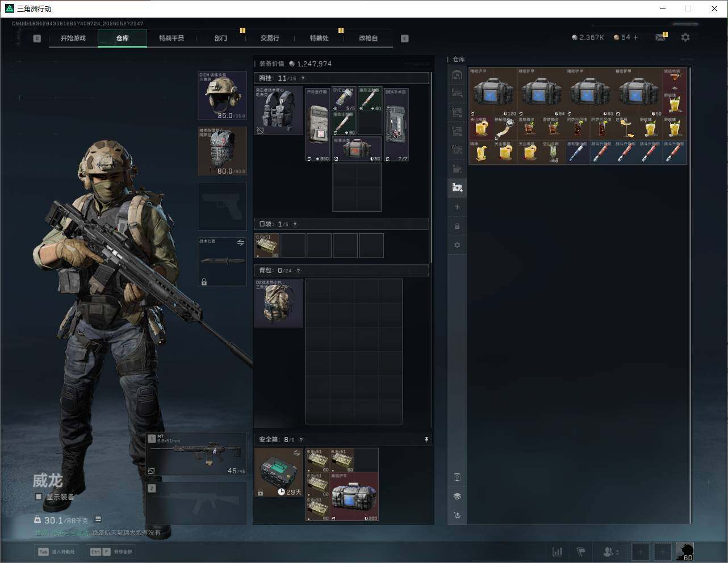
Task: Select the chest rig vest item
Action: [x=278, y=110]
